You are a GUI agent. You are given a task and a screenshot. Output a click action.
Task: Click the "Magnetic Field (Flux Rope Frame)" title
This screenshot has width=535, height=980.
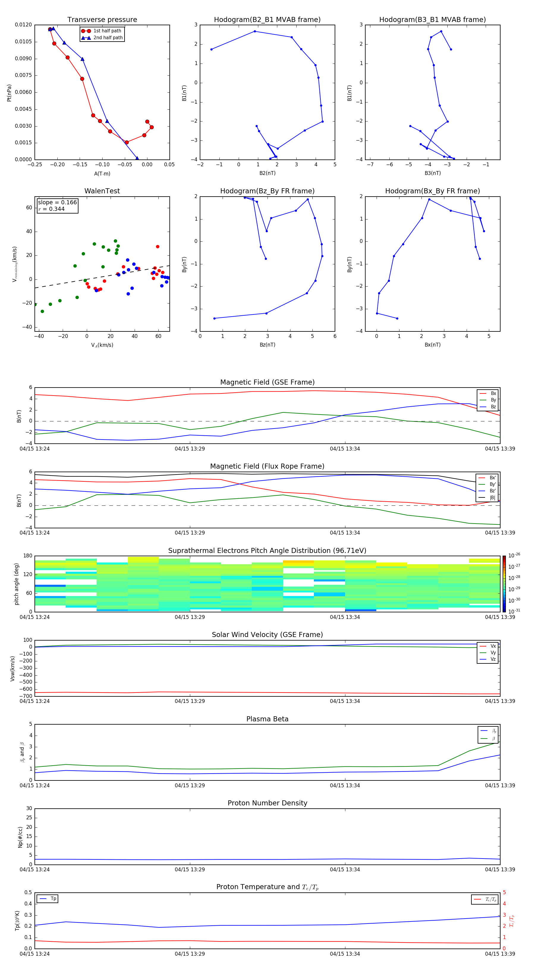pyautogui.click(x=267, y=467)
